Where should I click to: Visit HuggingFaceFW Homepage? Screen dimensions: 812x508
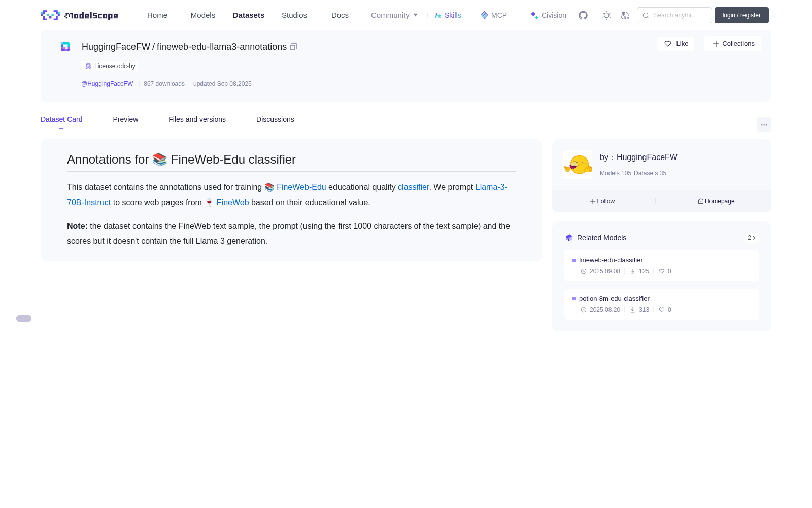tap(716, 201)
